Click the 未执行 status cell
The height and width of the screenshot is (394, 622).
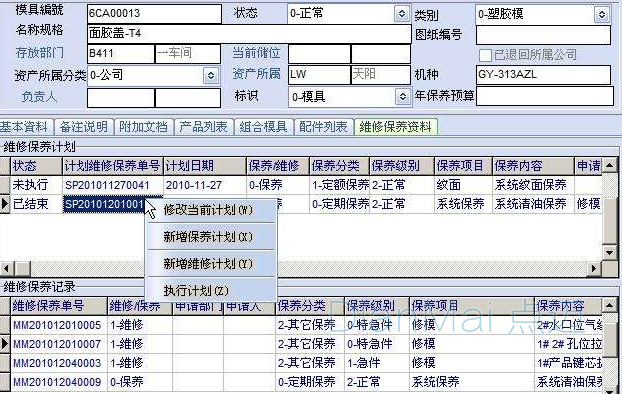(36, 185)
